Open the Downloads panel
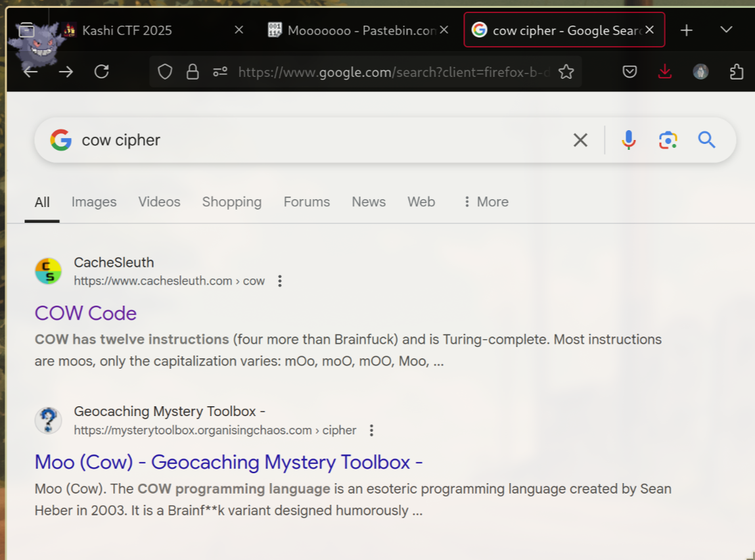 (665, 72)
